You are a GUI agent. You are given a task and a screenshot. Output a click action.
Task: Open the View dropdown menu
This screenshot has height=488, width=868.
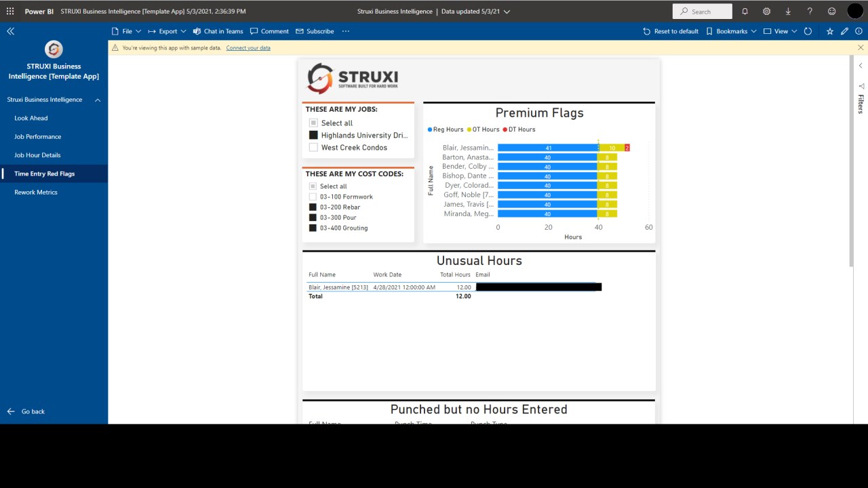click(781, 31)
